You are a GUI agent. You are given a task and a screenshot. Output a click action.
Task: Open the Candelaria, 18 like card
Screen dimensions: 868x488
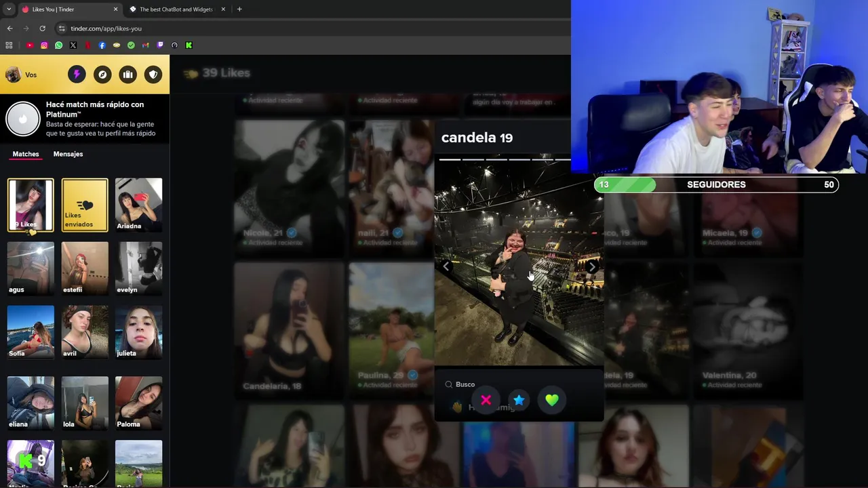point(290,331)
